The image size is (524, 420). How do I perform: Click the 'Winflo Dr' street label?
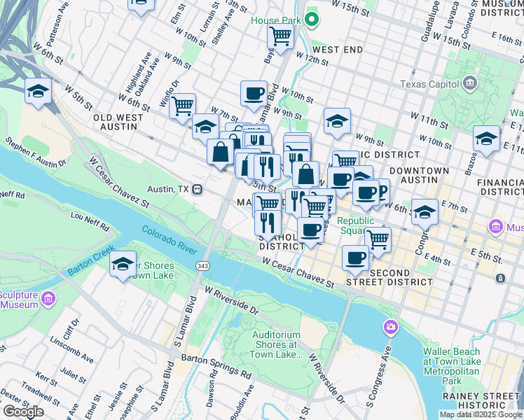[170, 94]
